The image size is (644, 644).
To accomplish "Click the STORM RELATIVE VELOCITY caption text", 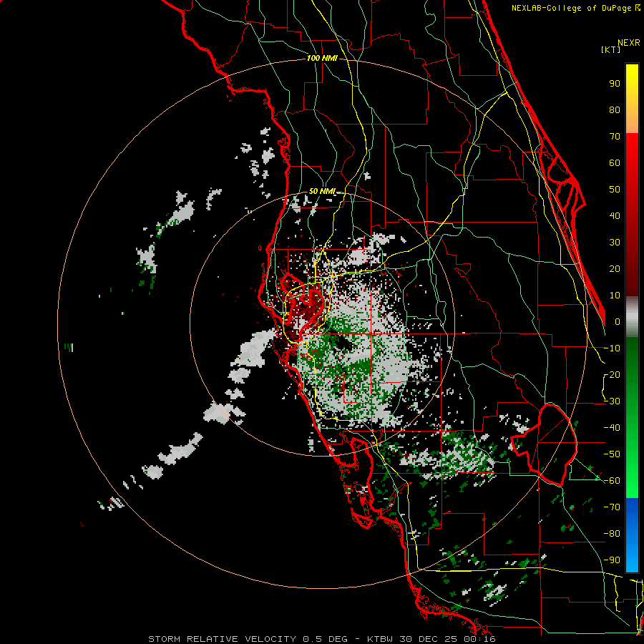I will (222, 639).
